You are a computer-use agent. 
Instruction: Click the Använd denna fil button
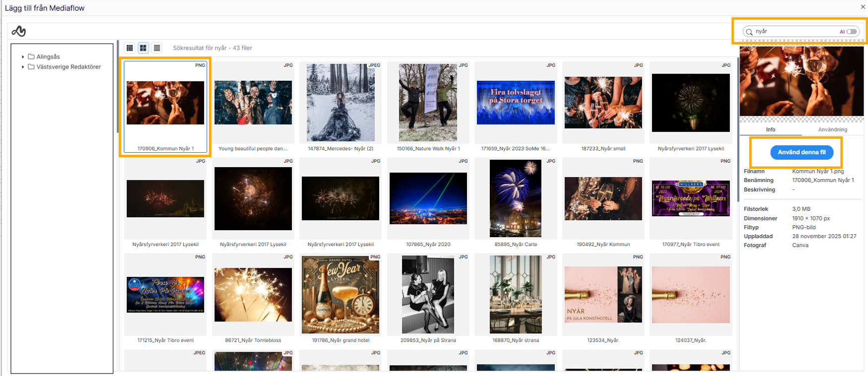[x=802, y=152]
